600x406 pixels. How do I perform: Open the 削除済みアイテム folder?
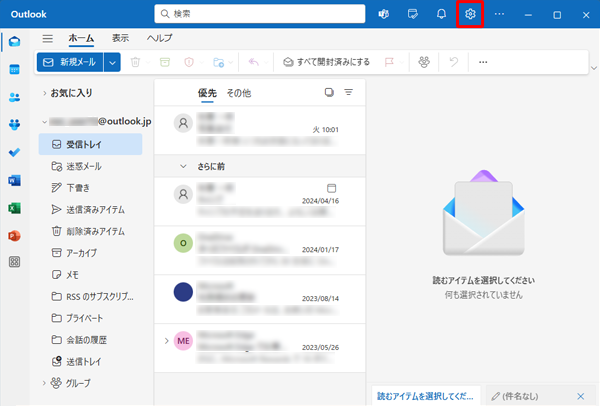click(91, 231)
